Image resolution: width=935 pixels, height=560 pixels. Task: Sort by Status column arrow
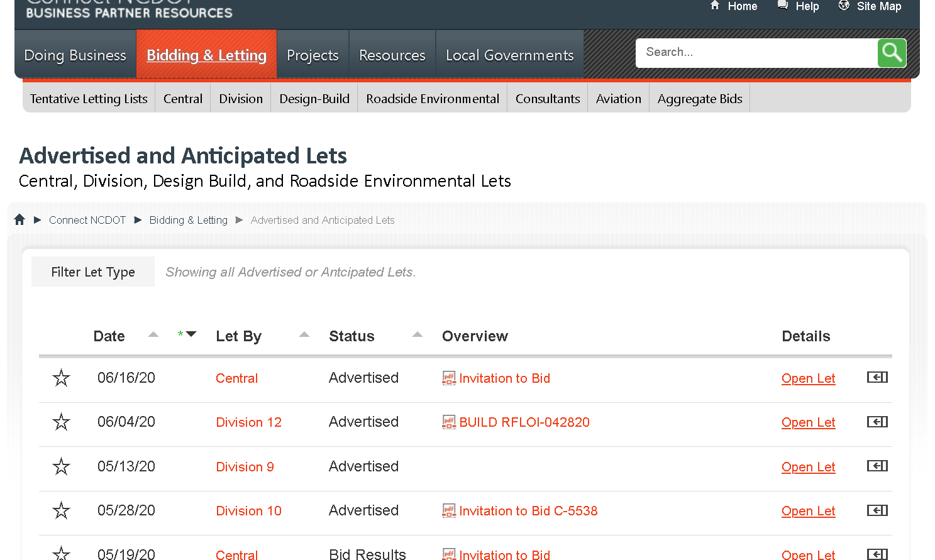point(418,335)
